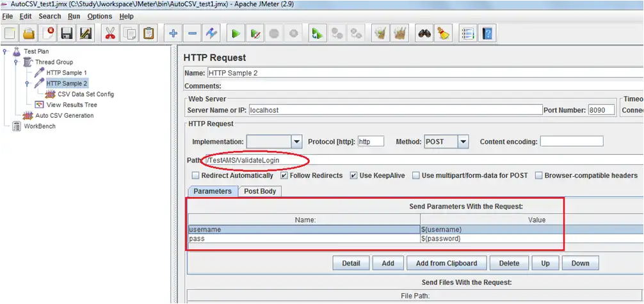Switch to the Post Body tab
Screen dimensions: 644x304
(x=260, y=191)
